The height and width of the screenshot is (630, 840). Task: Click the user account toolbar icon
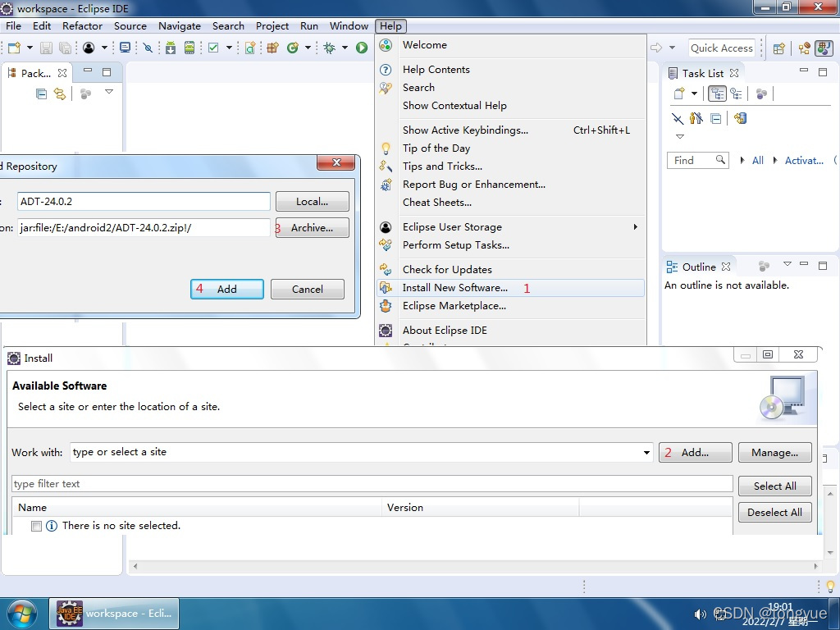pyautogui.click(x=89, y=48)
